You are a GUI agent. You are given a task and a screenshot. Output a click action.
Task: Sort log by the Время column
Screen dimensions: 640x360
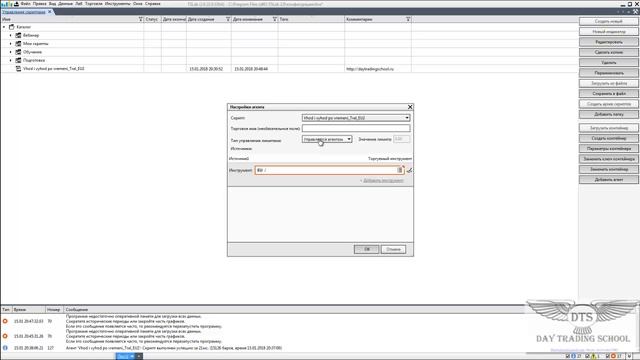coord(29,310)
